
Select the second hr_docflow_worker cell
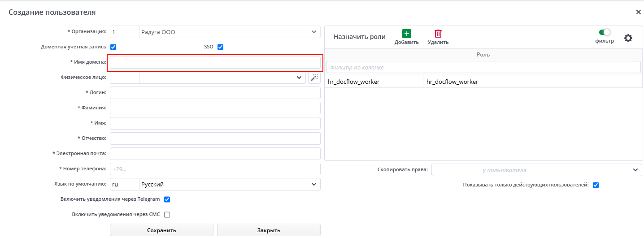click(x=533, y=82)
